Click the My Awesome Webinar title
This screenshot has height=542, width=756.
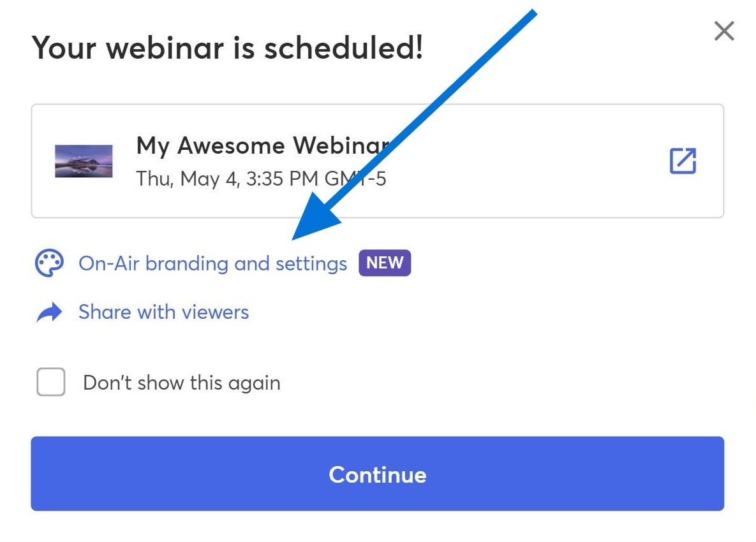pyautogui.click(x=263, y=145)
